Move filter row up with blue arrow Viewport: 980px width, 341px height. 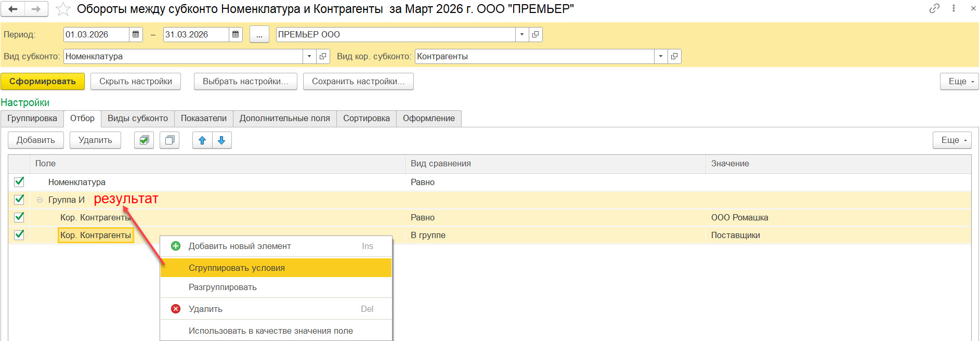(202, 140)
